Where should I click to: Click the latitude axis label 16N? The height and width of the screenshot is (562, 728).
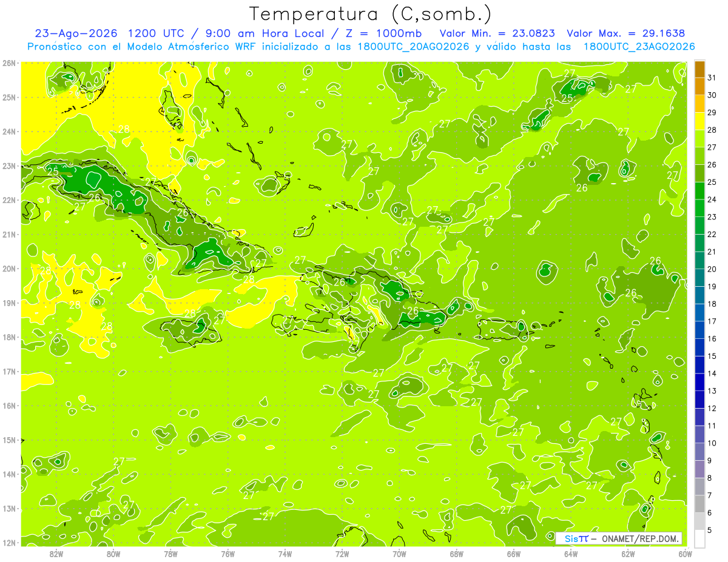coord(9,406)
